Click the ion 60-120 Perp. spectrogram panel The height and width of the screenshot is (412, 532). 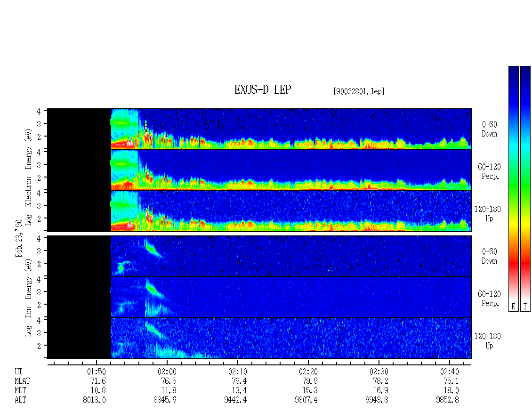pos(259,297)
